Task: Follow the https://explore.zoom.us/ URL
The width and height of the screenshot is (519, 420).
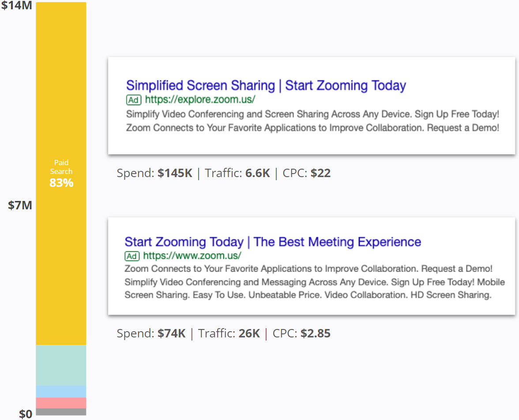Action: tap(200, 99)
